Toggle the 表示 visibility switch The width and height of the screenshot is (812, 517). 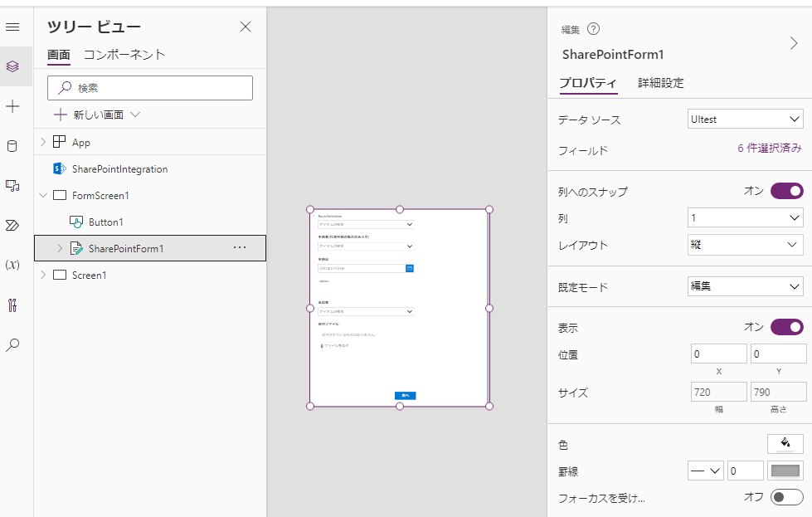[x=786, y=327]
